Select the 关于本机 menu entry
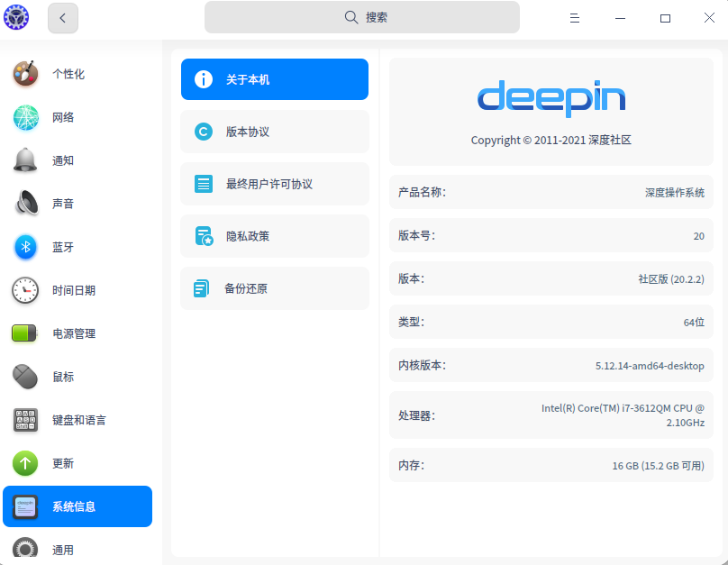Viewport: 728px width, 565px height. coord(275,79)
